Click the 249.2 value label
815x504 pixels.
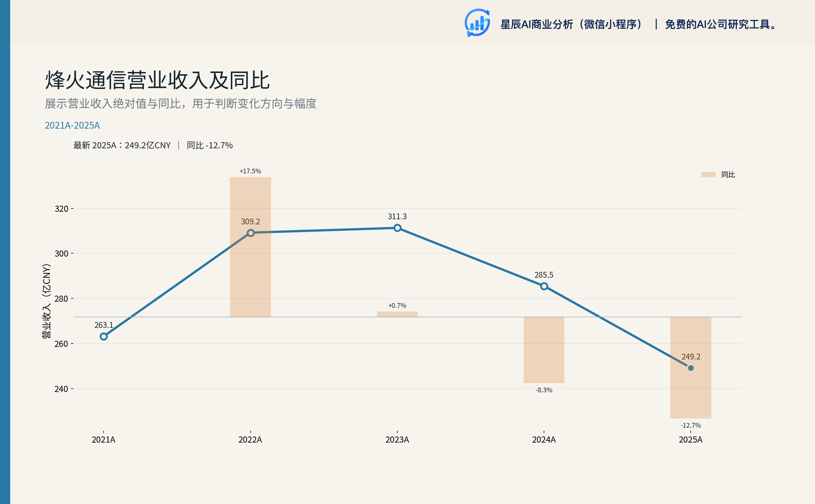click(x=691, y=357)
